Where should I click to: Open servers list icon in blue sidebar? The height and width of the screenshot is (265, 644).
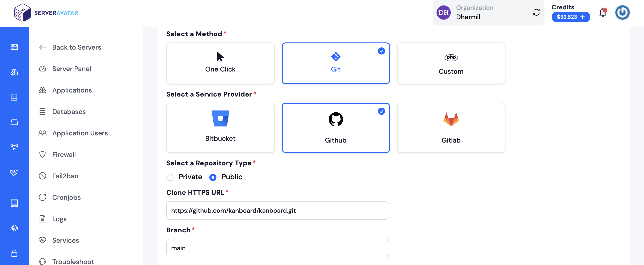(x=14, y=47)
